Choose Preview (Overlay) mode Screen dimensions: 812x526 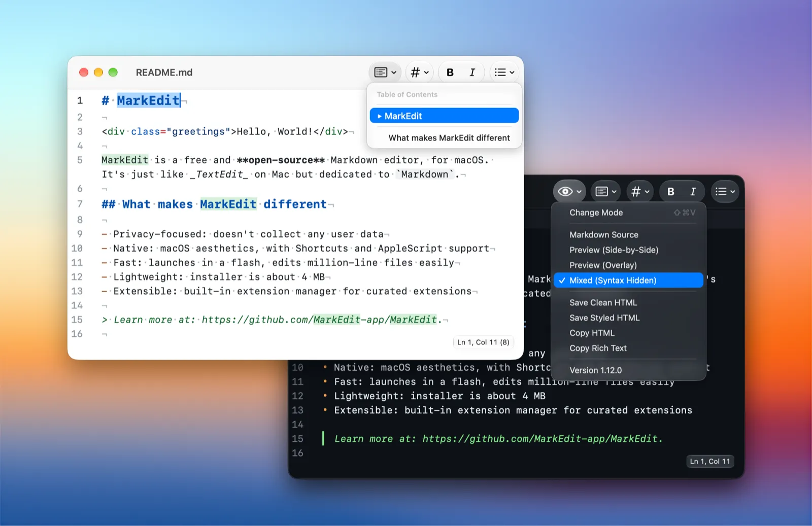pyautogui.click(x=628, y=265)
